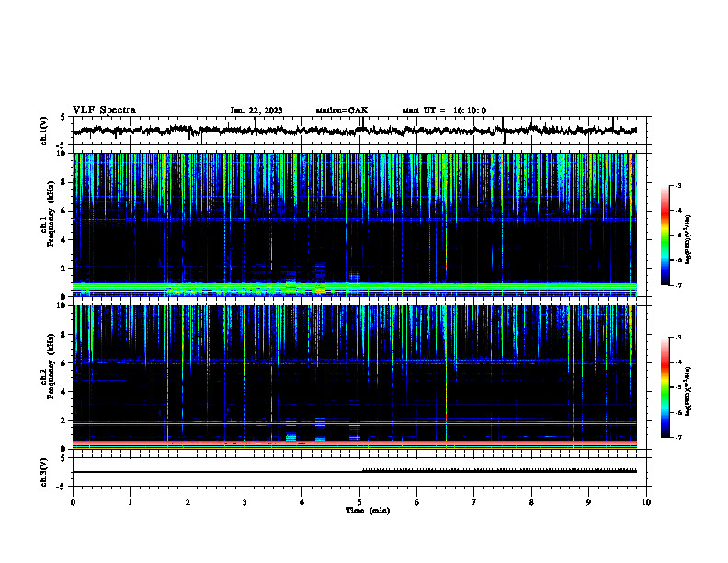Click the Time (min) axis label
728x563 pixels.
click(x=368, y=511)
